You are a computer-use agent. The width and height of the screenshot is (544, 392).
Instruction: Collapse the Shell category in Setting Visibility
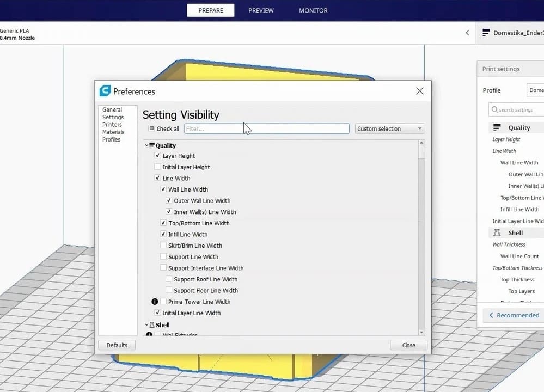pyautogui.click(x=146, y=325)
